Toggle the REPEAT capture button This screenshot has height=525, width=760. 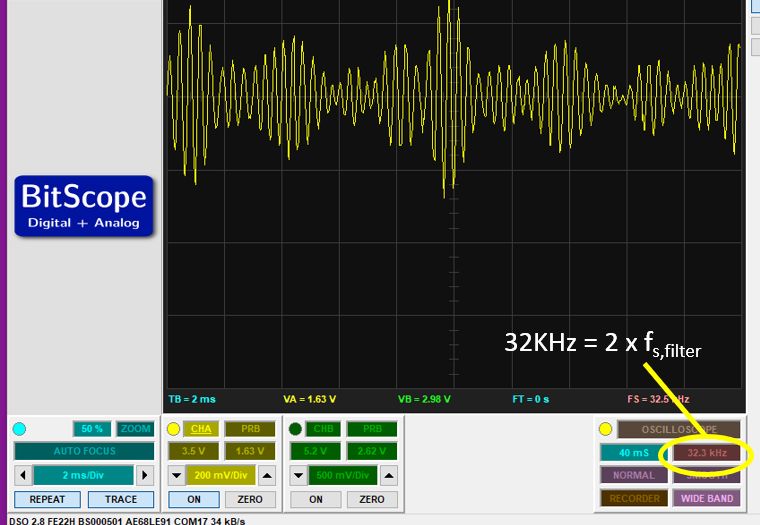[47, 499]
